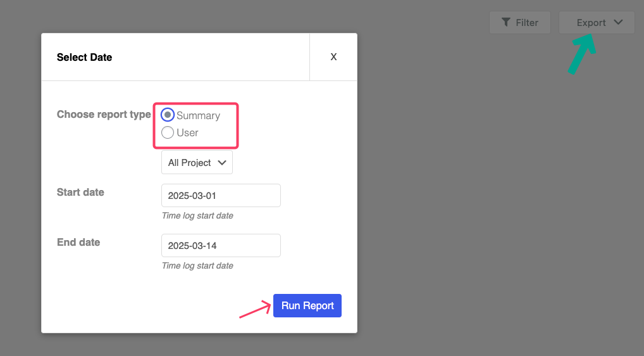
Task: Click the Start date input field
Action: 221,195
